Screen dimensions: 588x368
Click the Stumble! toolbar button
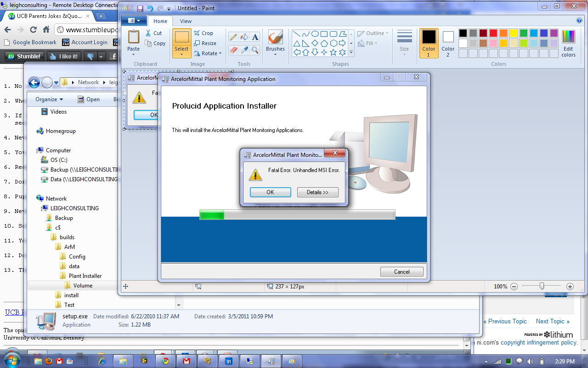pos(25,57)
